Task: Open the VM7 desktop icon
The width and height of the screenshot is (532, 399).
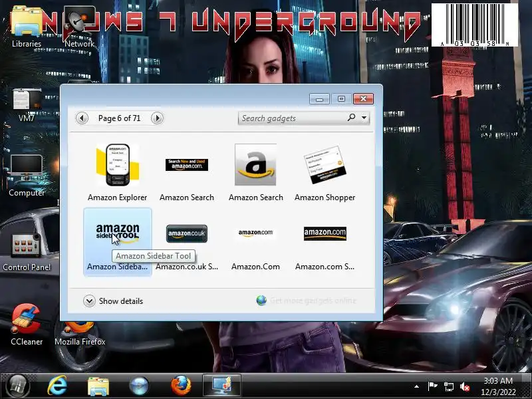Action: [27, 104]
